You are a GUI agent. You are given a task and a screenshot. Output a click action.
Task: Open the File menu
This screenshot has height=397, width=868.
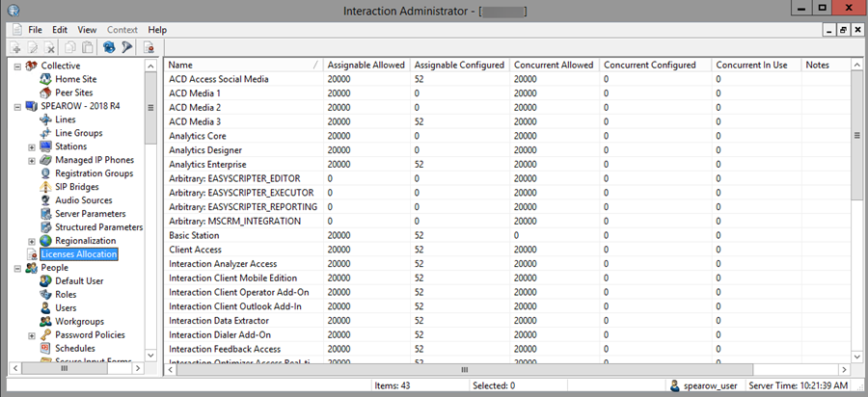tap(36, 30)
